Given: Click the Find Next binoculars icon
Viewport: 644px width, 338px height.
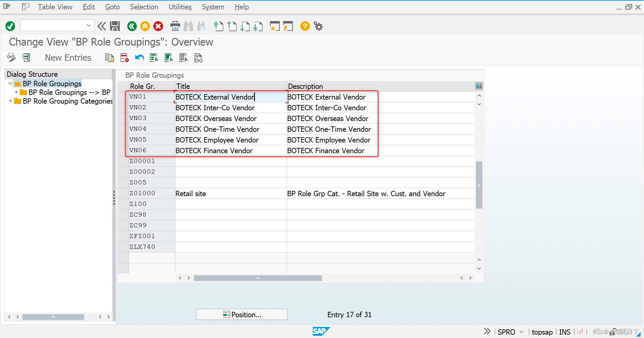Looking at the screenshot, I should (202, 26).
